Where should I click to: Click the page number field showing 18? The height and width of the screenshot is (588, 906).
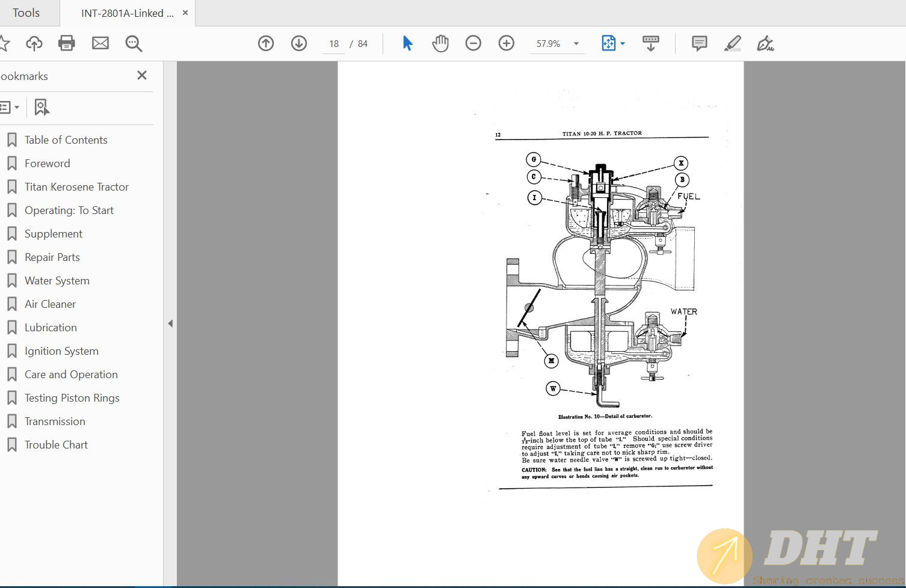coord(334,44)
